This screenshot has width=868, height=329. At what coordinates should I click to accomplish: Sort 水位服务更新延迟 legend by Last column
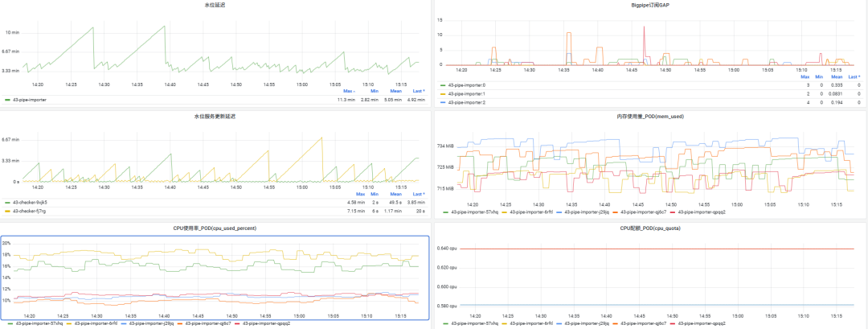[x=418, y=194]
